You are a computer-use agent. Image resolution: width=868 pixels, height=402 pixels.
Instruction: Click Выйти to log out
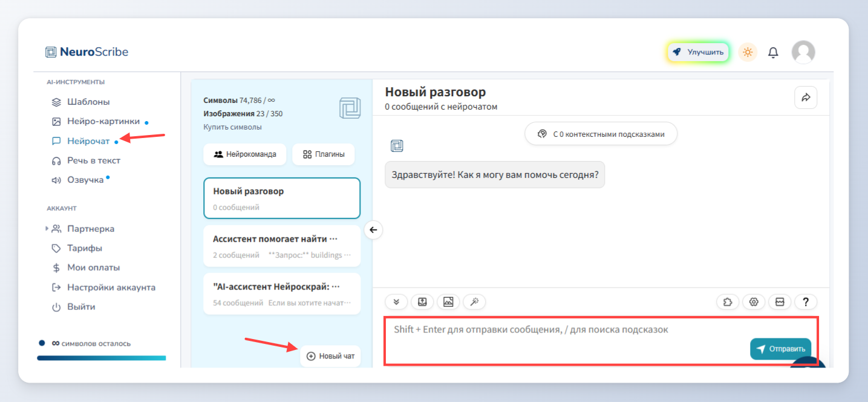click(81, 307)
